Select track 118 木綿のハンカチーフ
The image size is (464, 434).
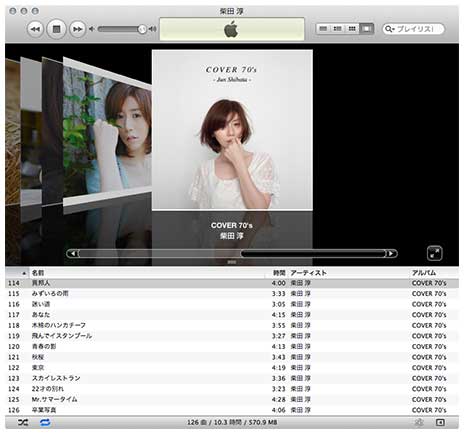(232, 325)
